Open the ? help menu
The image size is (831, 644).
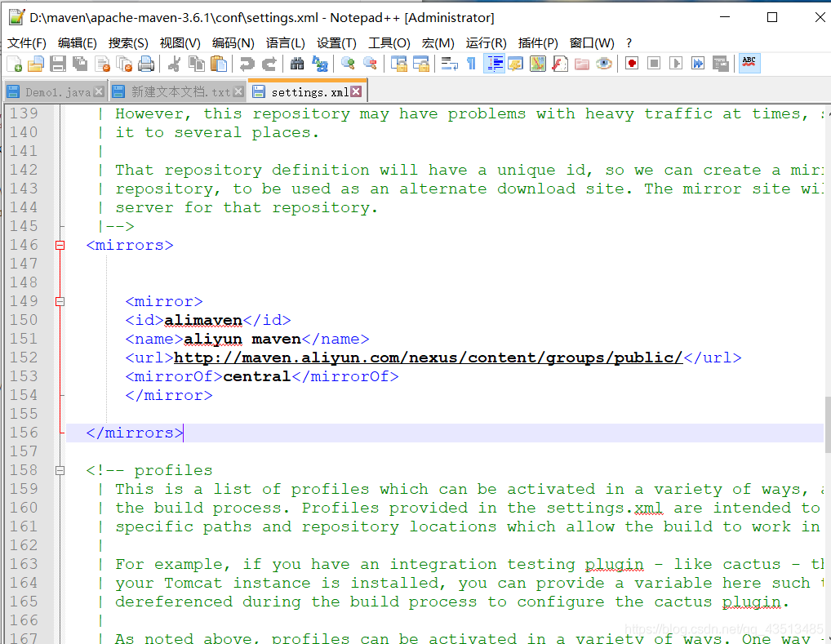point(629,43)
